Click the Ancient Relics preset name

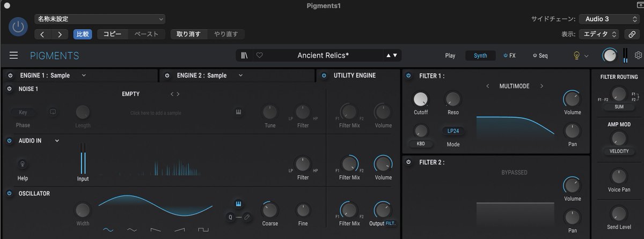pyautogui.click(x=323, y=55)
